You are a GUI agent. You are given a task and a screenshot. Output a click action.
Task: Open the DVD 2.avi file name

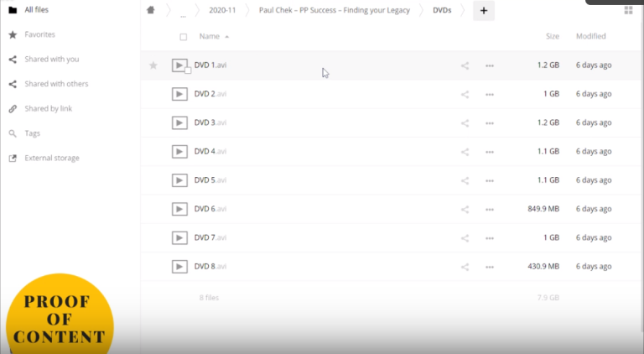coord(210,94)
